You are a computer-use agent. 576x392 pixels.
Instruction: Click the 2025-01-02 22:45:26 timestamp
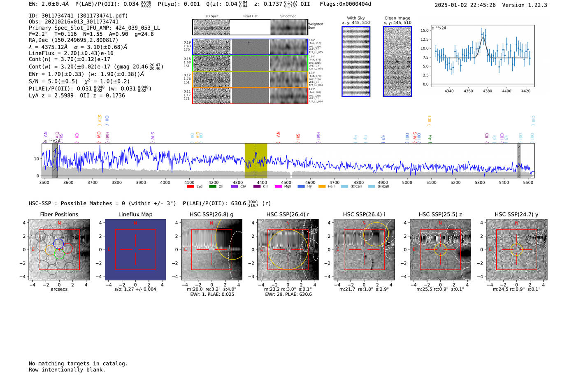[465, 5]
